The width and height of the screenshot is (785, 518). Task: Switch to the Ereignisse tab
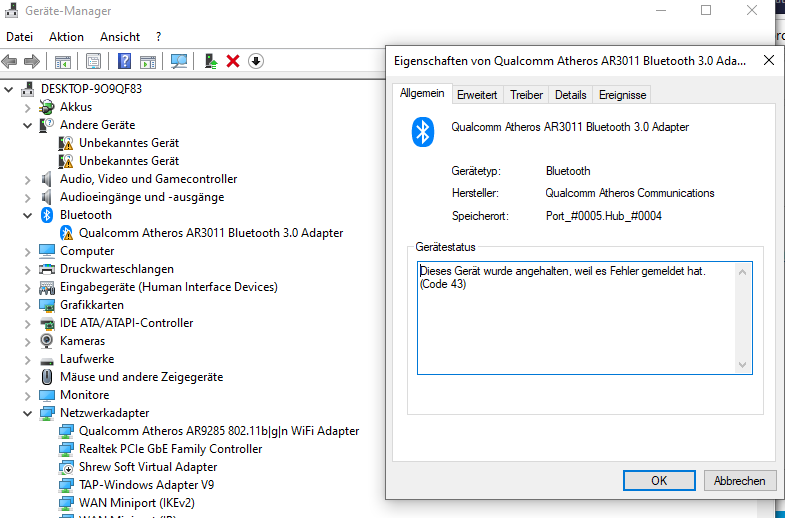point(622,95)
